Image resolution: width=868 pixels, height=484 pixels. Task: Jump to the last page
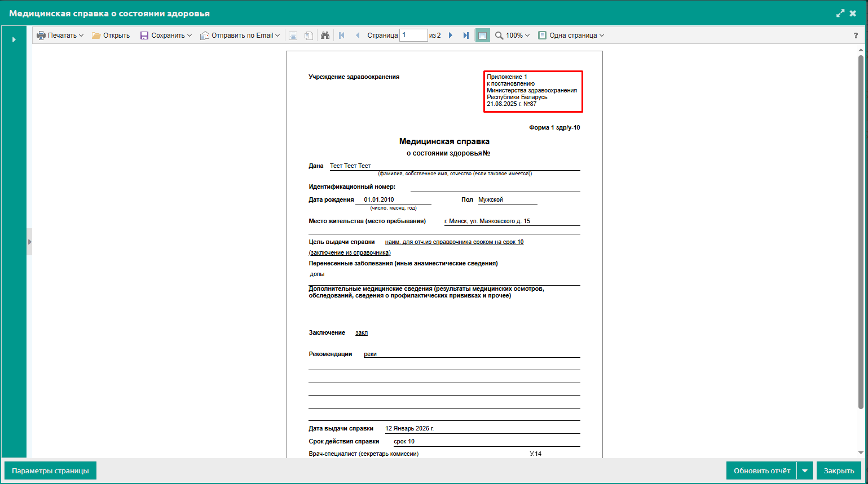(x=466, y=35)
